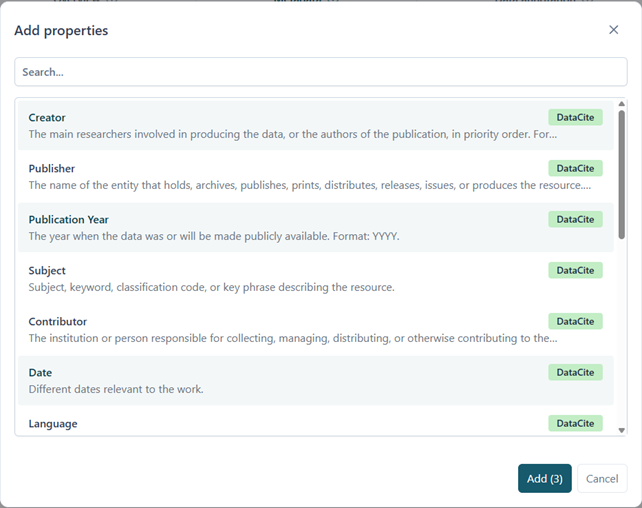Close the Add properties dialog
The width and height of the screenshot is (642, 508).
(x=613, y=30)
